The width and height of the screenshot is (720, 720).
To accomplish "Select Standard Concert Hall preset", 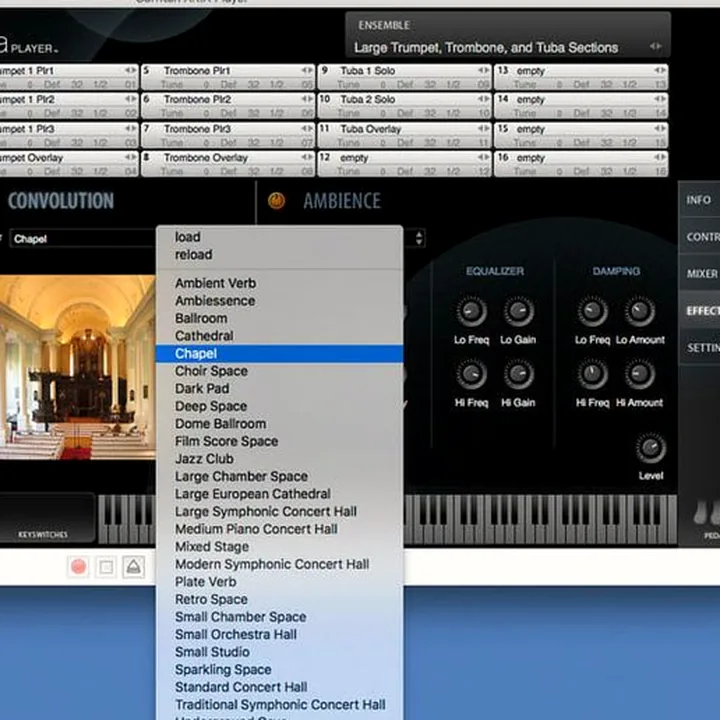I will click(280, 687).
